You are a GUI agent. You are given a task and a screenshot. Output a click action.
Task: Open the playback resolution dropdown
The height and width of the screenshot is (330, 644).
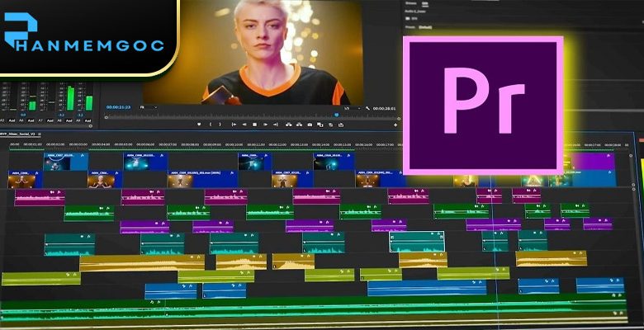(352, 108)
